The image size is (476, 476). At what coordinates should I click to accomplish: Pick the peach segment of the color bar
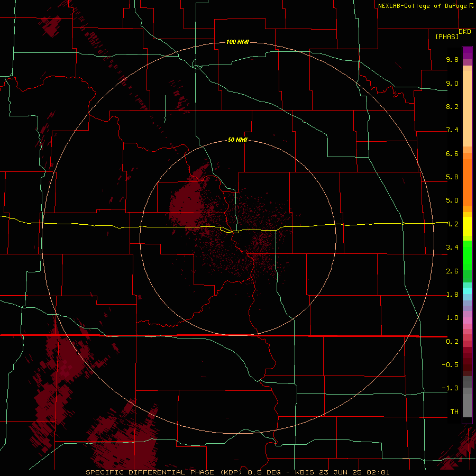(x=467, y=108)
